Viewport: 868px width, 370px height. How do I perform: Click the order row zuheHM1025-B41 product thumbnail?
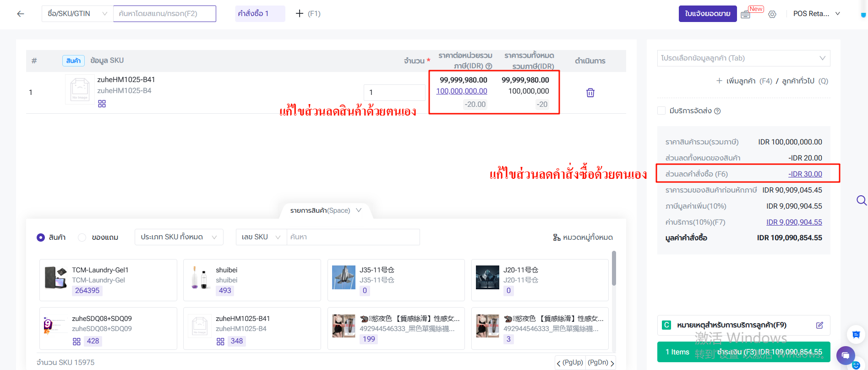click(x=80, y=89)
